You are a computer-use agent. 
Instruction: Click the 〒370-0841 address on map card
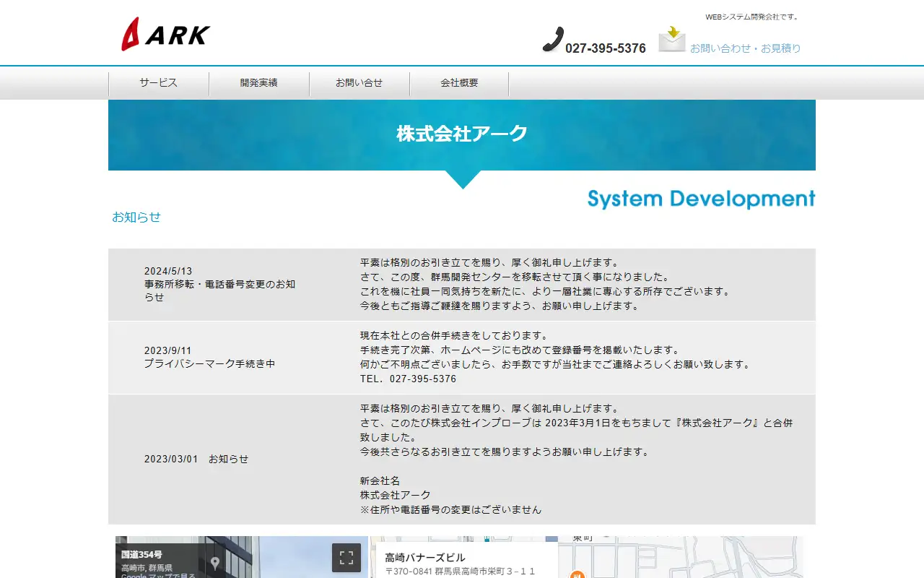pos(460,571)
